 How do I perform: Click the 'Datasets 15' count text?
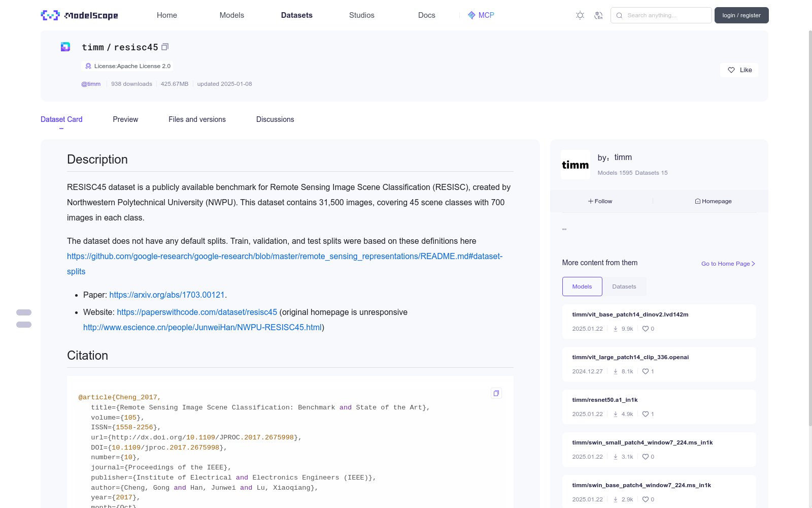click(652, 173)
